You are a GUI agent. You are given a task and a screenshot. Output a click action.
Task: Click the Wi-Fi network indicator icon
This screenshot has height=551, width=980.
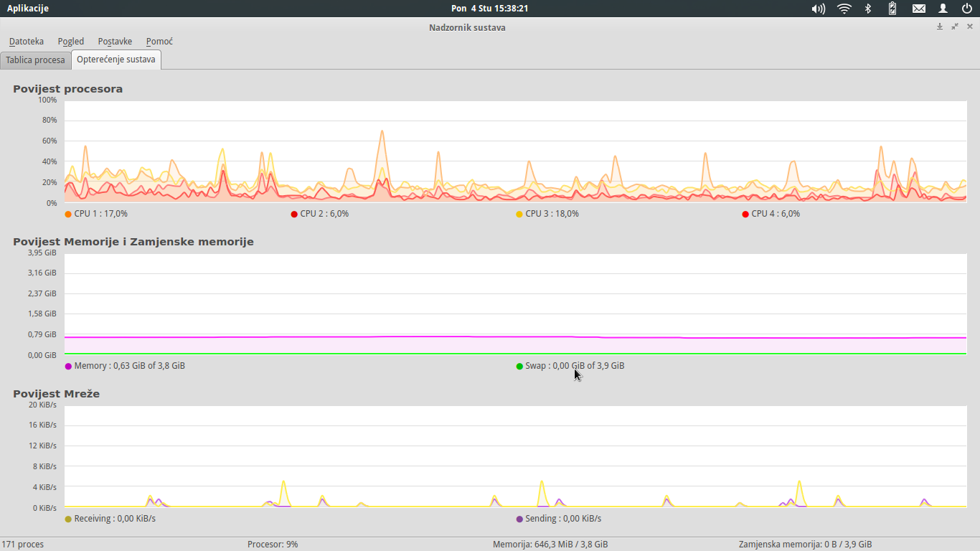coord(844,9)
